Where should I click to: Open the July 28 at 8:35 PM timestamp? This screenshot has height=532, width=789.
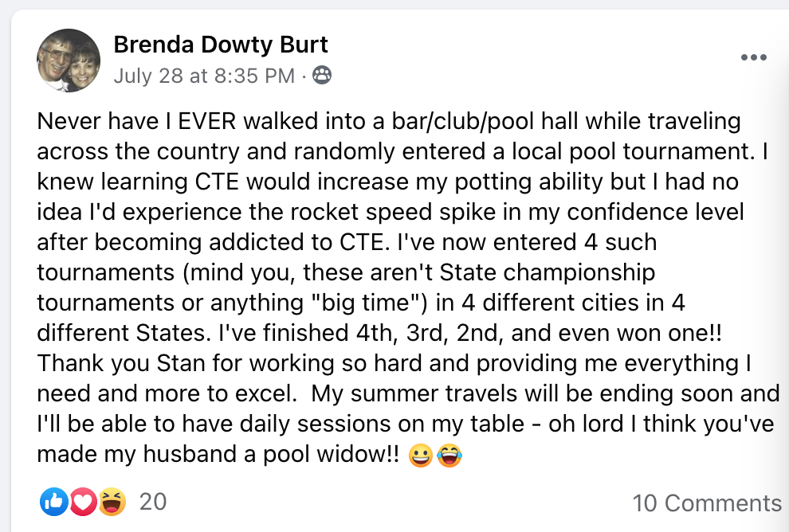[x=204, y=76]
